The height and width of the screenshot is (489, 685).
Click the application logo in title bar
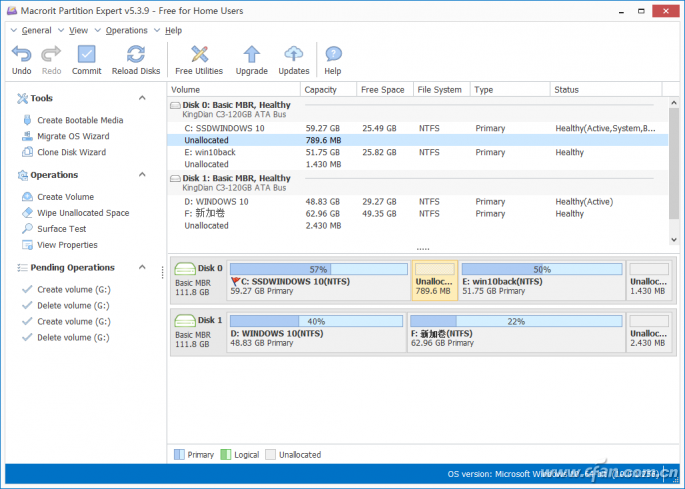(12, 10)
